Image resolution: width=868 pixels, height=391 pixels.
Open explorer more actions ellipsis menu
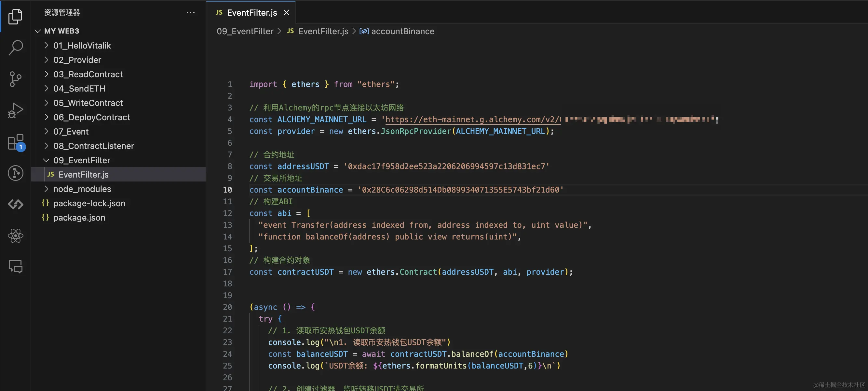(x=190, y=12)
